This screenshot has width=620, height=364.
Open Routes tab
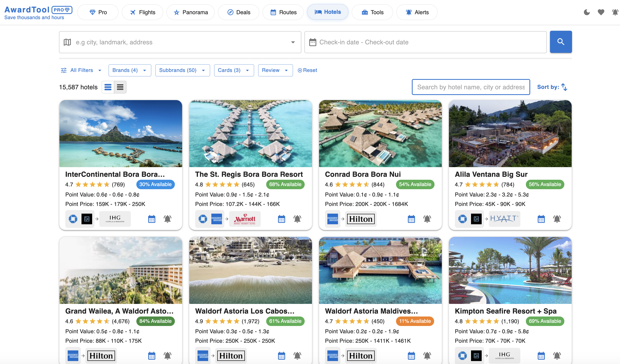click(x=283, y=12)
